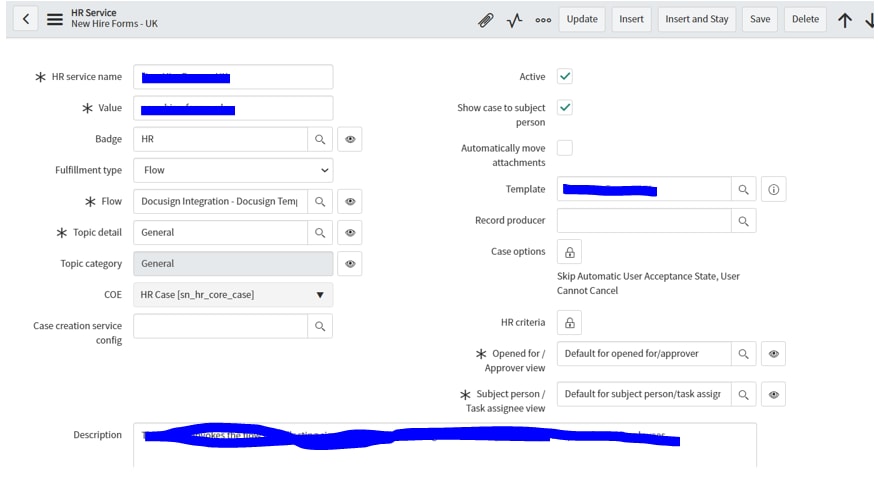The width and height of the screenshot is (878, 478).
Task: Open the Fulfillment type dropdown
Action: click(x=233, y=170)
